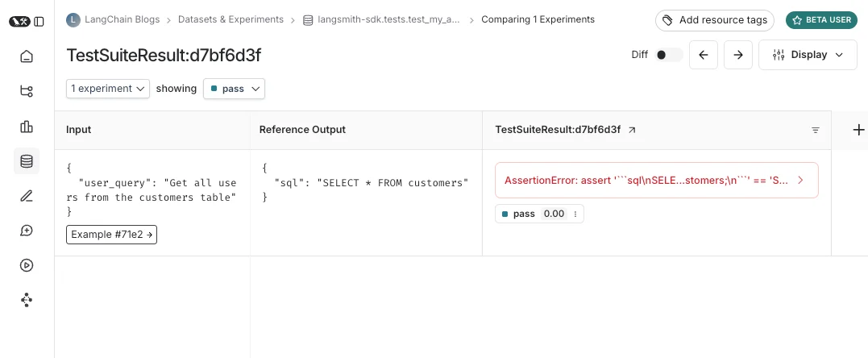Open the monitoring bar chart sidebar icon
The width and height of the screenshot is (868, 358).
(x=27, y=127)
